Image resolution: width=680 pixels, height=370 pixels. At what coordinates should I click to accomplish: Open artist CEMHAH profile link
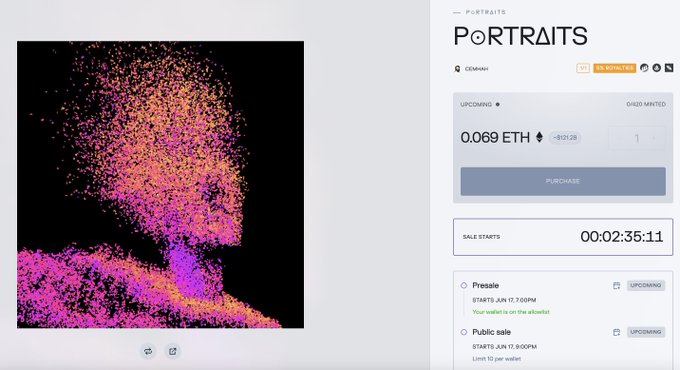click(x=476, y=69)
